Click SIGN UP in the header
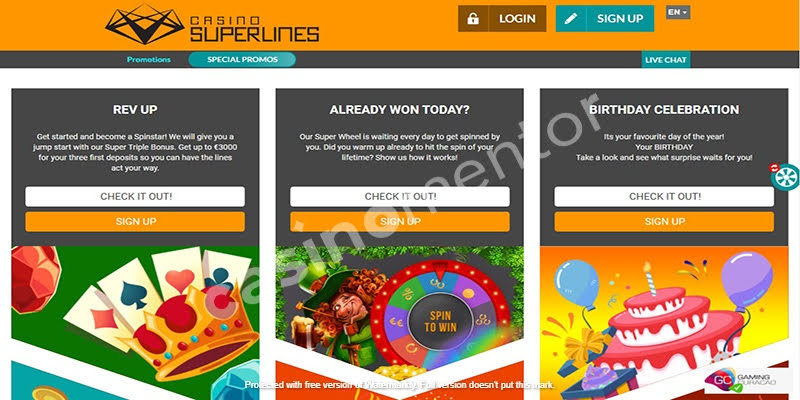 coord(620,18)
